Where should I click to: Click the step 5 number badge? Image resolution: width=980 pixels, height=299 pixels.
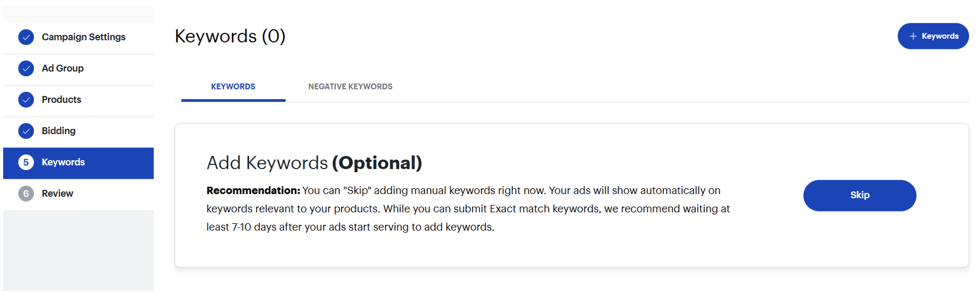tap(26, 162)
